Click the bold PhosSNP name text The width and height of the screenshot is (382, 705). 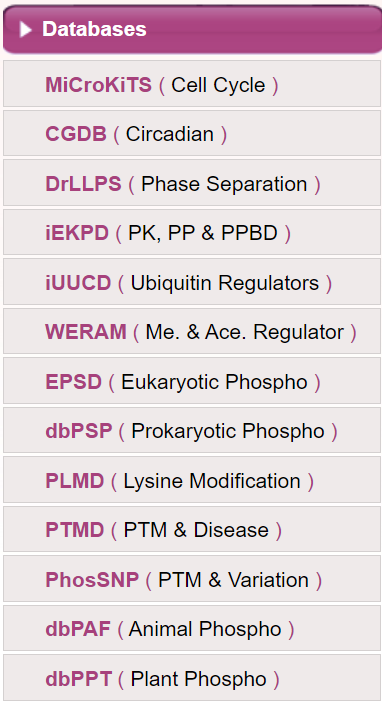coord(92,580)
